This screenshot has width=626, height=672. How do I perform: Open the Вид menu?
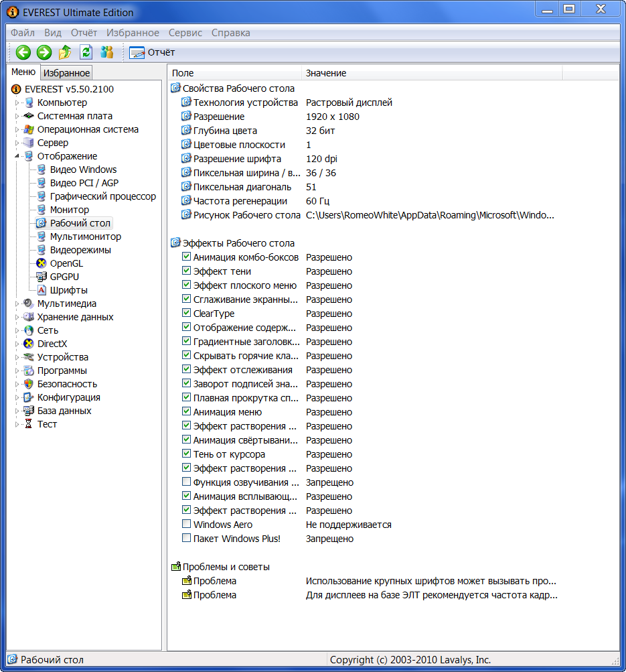(53, 33)
